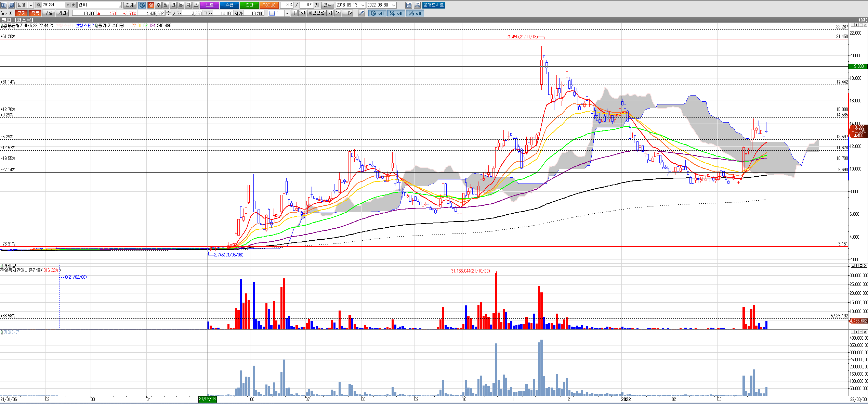Click the right arrow navigation button
The width and height of the screenshot is (868, 404).
pos(338,13)
